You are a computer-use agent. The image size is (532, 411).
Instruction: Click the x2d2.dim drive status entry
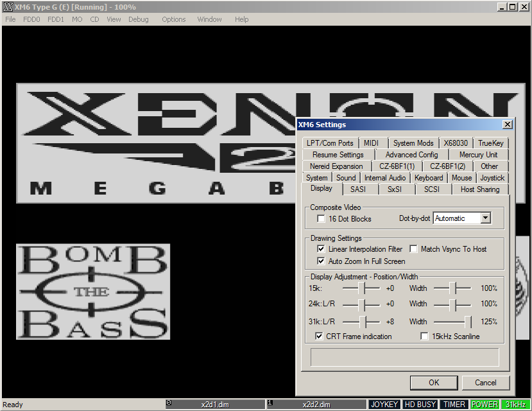click(316, 405)
